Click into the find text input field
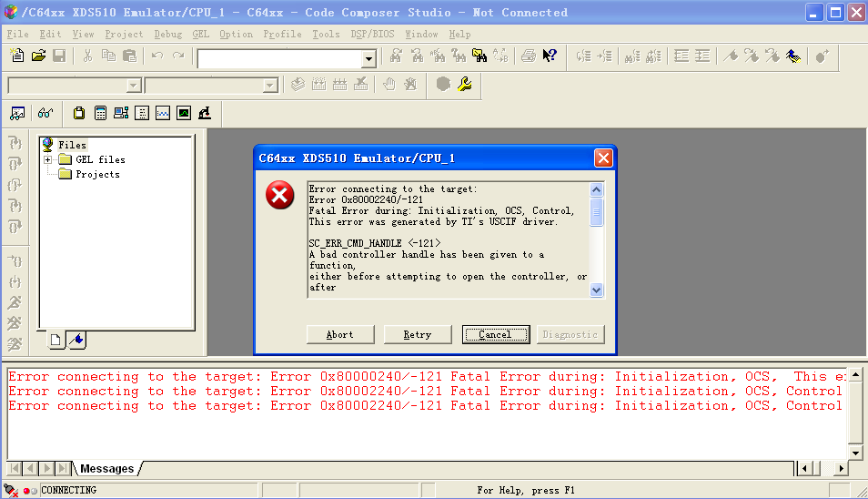 [280, 58]
